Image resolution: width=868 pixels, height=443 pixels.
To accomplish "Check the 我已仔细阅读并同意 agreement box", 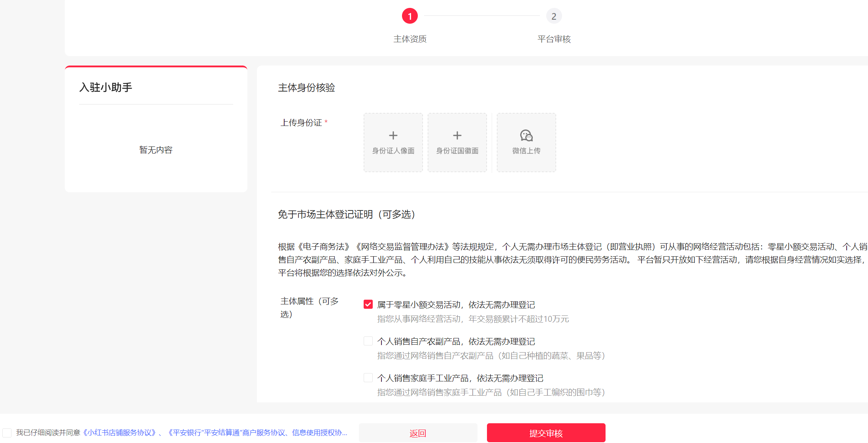I will point(7,433).
